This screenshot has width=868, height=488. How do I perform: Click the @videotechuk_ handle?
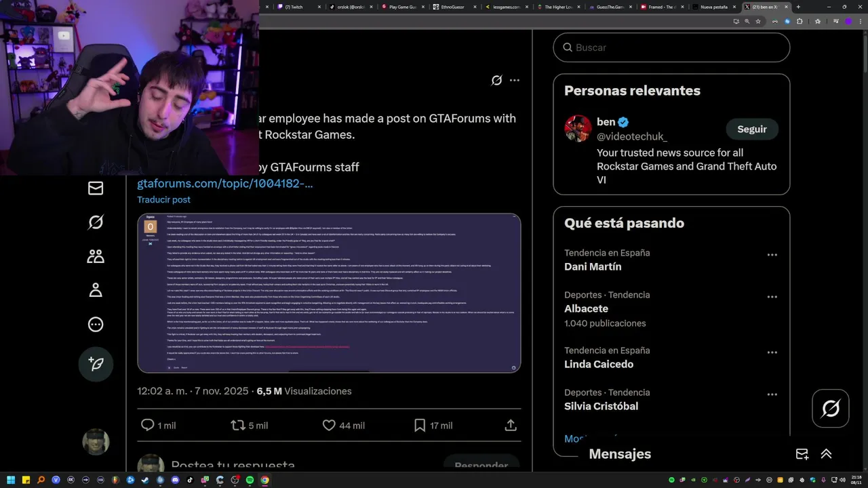pyautogui.click(x=632, y=136)
